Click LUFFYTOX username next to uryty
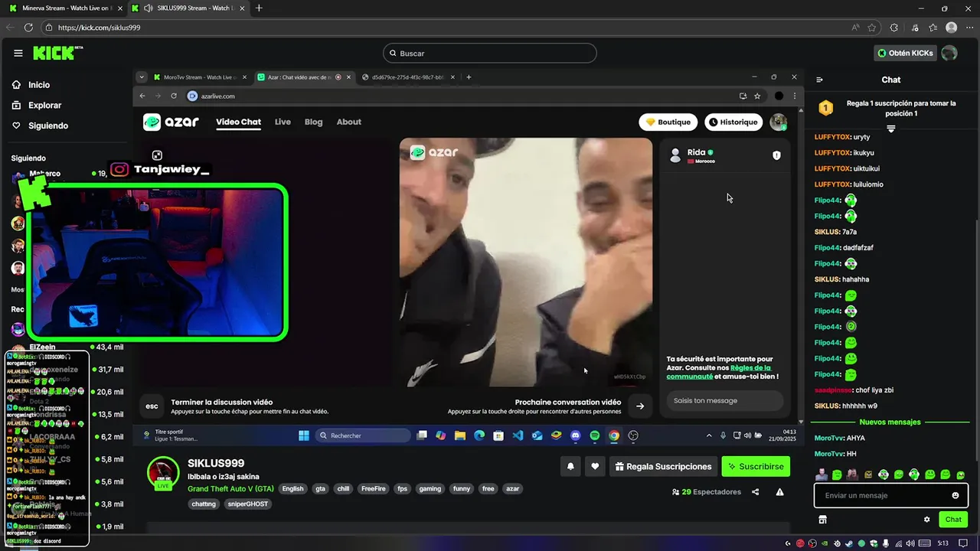This screenshot has height=551, width=980. [832, 137]
